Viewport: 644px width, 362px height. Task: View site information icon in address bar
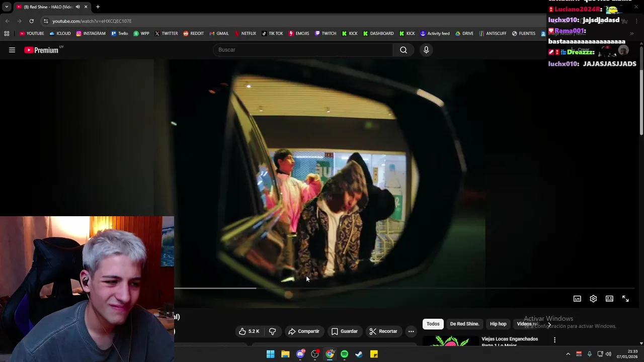[46, 21]
